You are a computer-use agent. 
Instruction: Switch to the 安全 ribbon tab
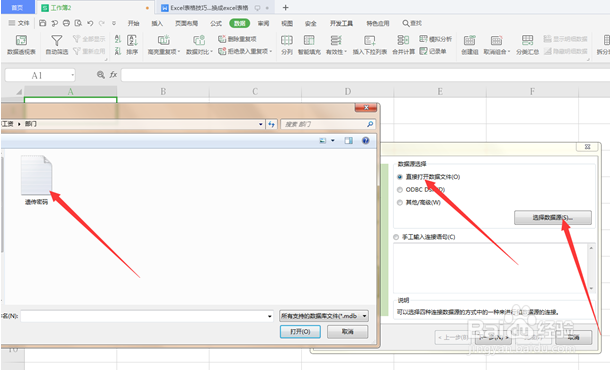pyautogui.click(x=310, y=23)
